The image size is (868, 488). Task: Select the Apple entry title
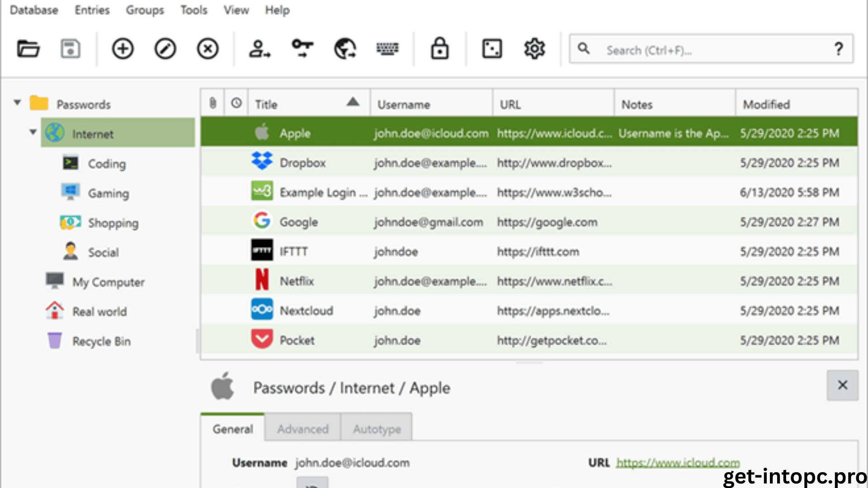pyautogui.click(x=295, y=133)
